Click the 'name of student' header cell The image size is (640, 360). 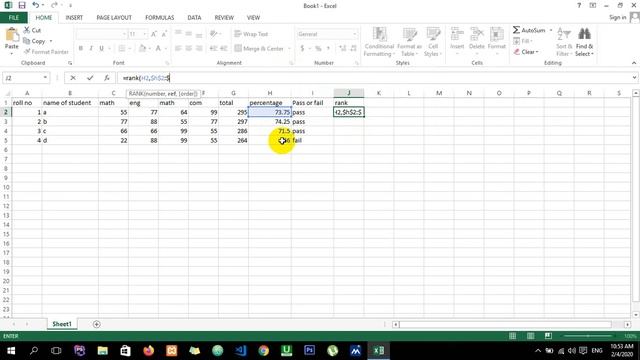[70, 103]
